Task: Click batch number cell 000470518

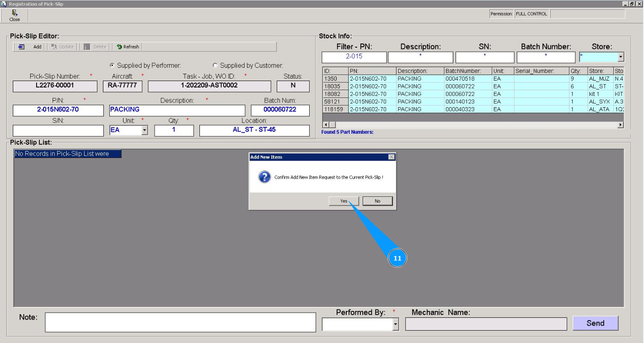Action: tap(468, 79)
